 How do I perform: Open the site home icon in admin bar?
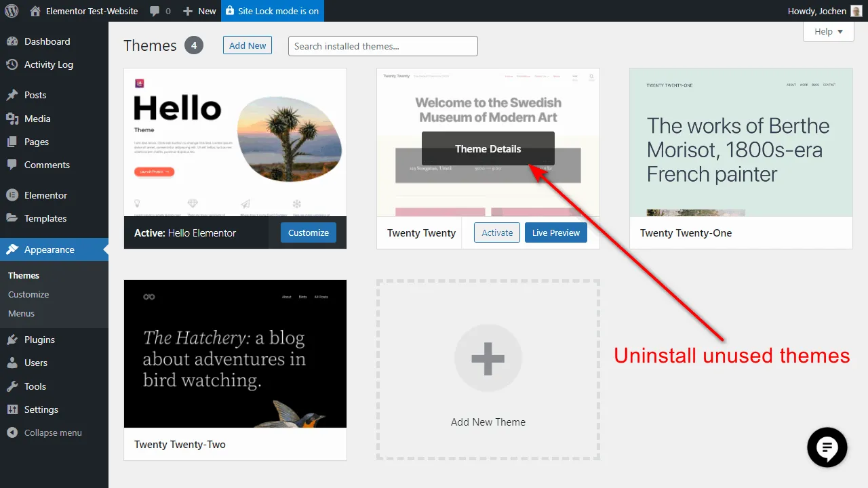(35, 11)
